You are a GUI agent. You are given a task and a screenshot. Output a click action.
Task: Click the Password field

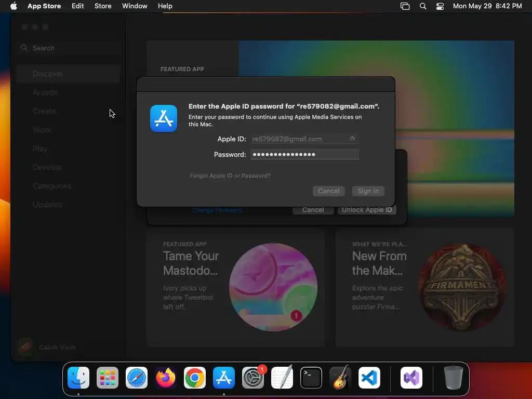tap(304, 154)
